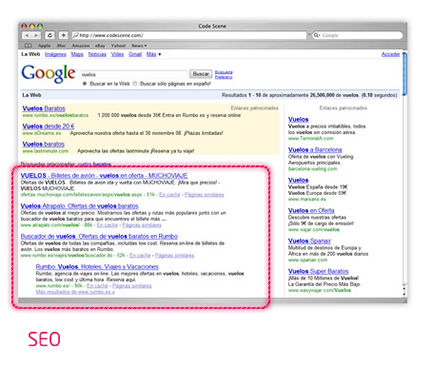Open En caché link for atrapalo result
Image resolution: width=433 pixels, height=367 pixels.
[x=107, y=225]
